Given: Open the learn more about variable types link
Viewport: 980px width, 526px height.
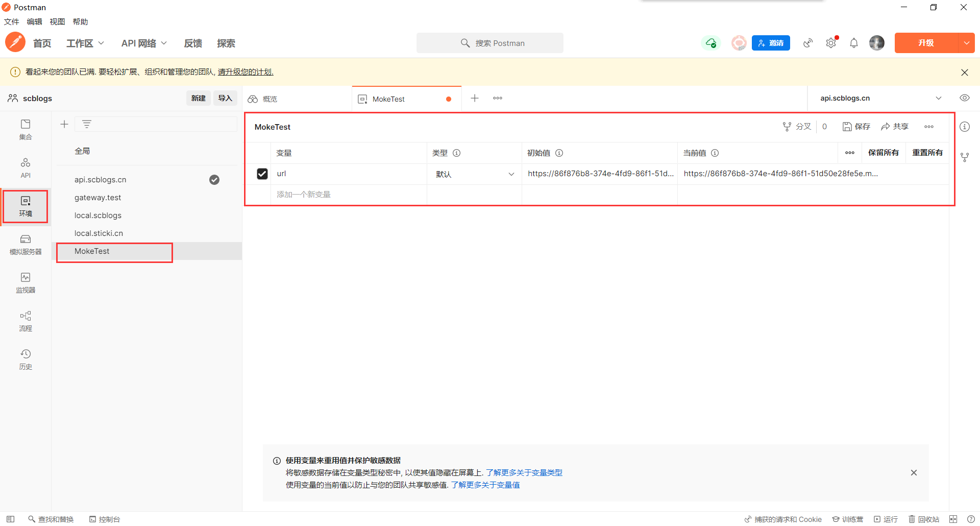Looking at the screenshot, I should coord(524,473).
